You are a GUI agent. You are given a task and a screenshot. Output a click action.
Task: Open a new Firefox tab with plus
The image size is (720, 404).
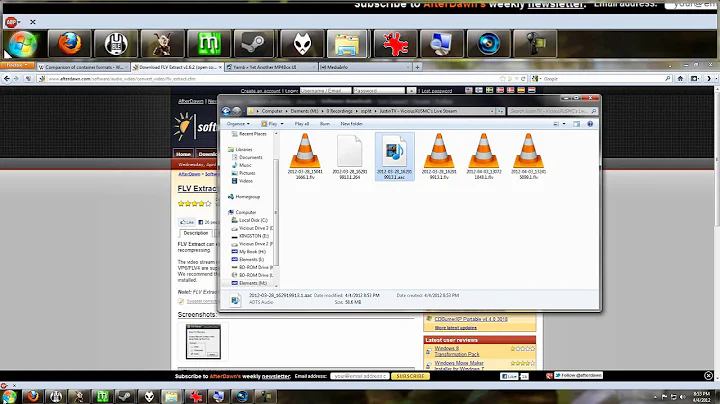point(417,67)
